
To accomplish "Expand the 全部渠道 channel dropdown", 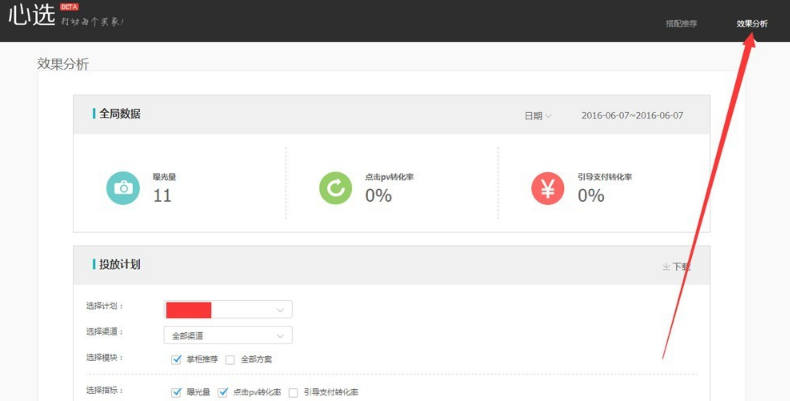I will 228,336.
